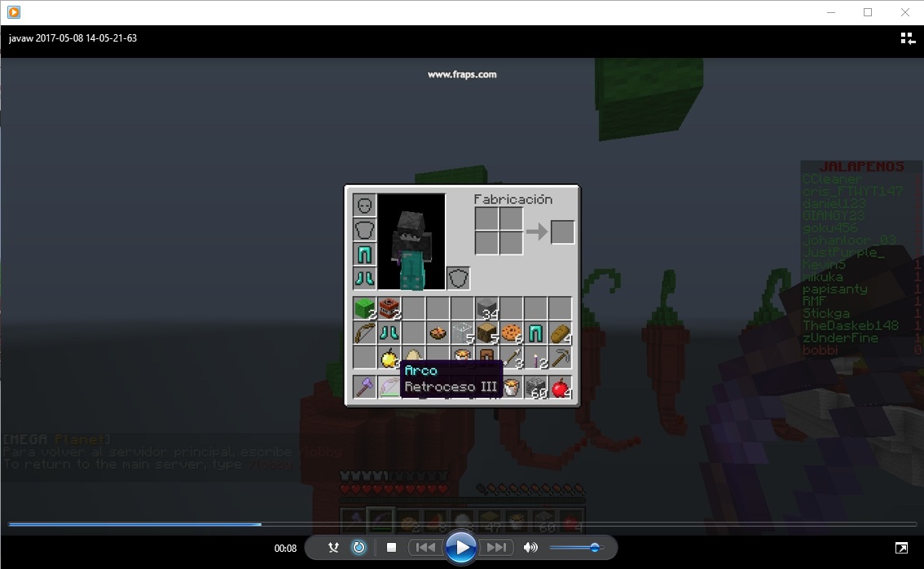Click the Fabricación crafting label
This screenshot has width=924, height=569.
[x=513, y=199]
